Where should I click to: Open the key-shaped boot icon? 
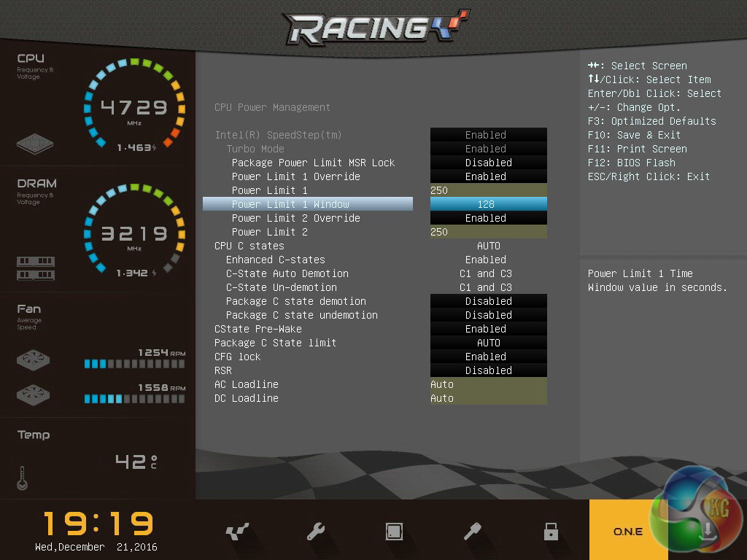[473, 532]
